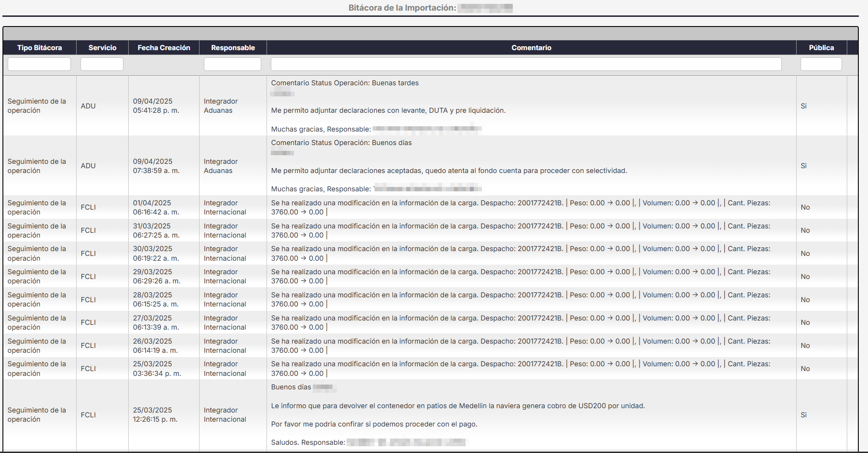Select the FCLI service cell dated 27/03/2025
The image size is (868, 453).
88,322
